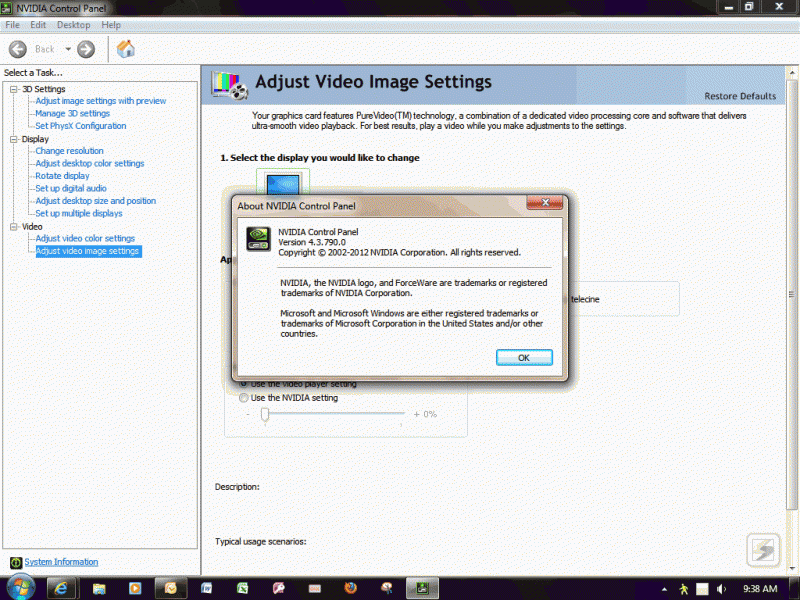This screenshot has height=600, width=800.
Task: Click the video settings header icon
Action: (229, 85)
